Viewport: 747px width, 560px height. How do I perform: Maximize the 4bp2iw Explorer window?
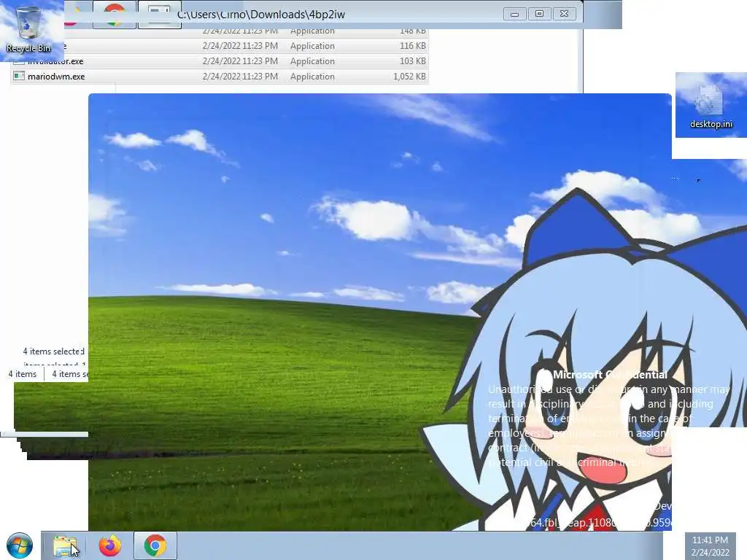coord(539,14)
